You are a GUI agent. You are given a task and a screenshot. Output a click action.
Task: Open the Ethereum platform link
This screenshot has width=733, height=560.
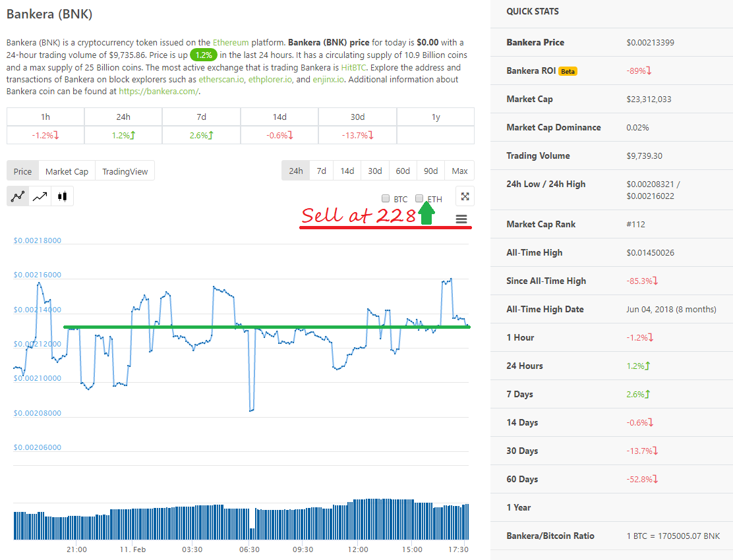(231, 43)
